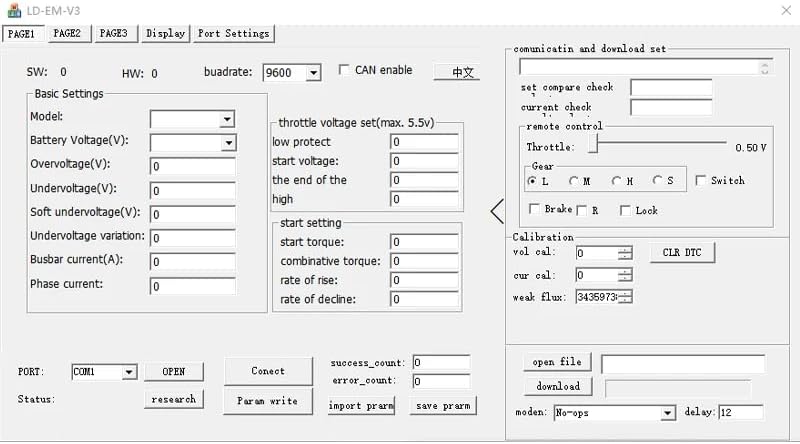
Task: Click the low protect input field
Action: click(x=424, y=142)
